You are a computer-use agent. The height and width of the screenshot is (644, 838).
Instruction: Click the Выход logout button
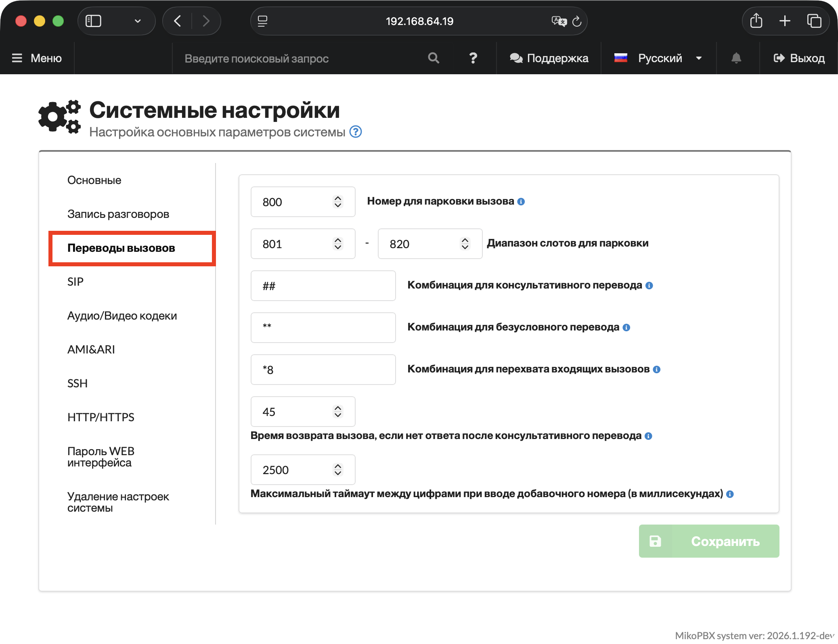tap(798, 58)
